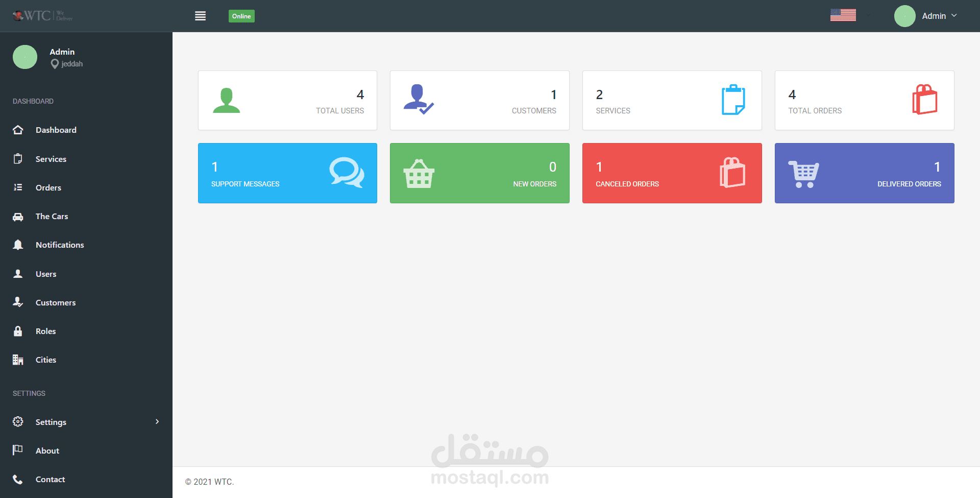The height and width of the screenshot is (498, 980).
Task: Click the Dashboard home icon
Action: (x=18, y=130)
